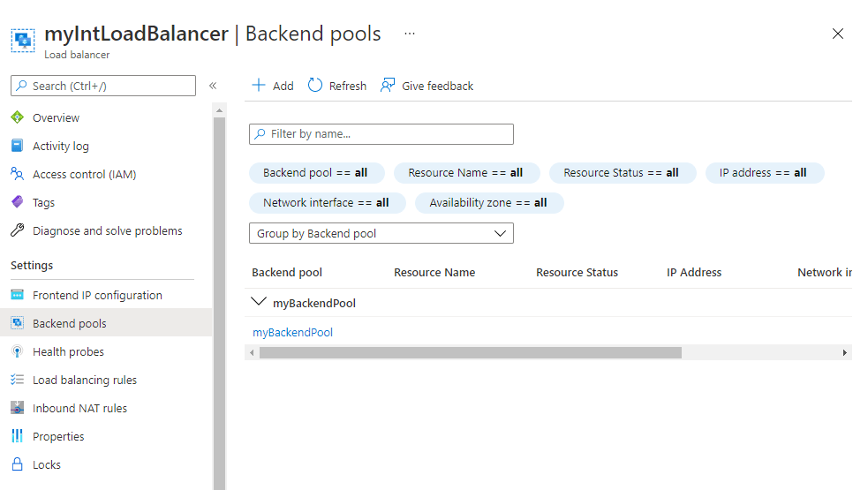The width and height of the screenshot is (868, 490).
Task: Click the horizontal scrollbar right arrow
Action: click(845, 352)
